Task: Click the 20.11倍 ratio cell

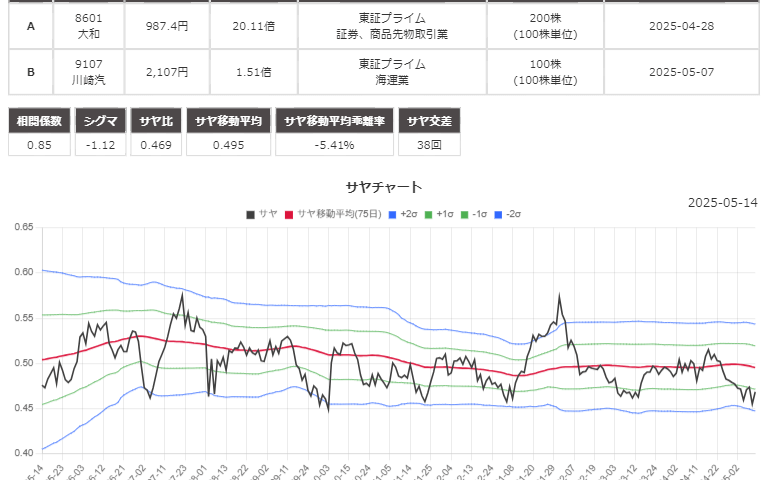Action: [254, 26]
